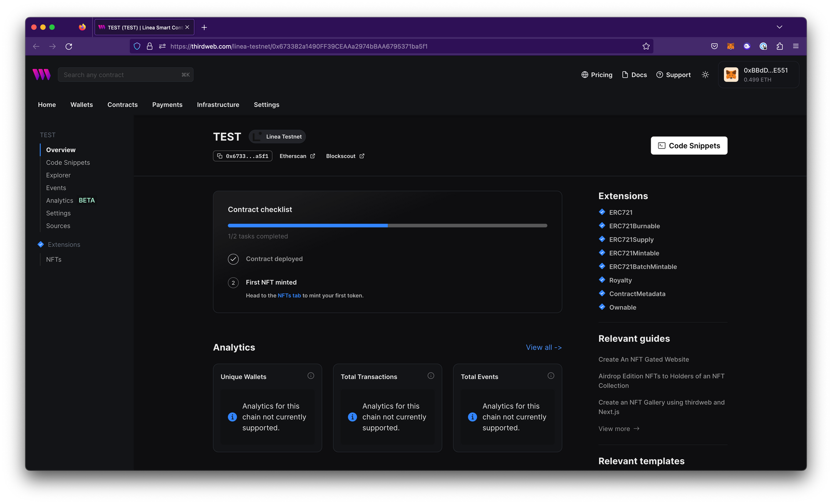The image size is (832, 504).
Task: Click the contract checklist progress bar
Action: pyautogui.click(x=387, y=225)
